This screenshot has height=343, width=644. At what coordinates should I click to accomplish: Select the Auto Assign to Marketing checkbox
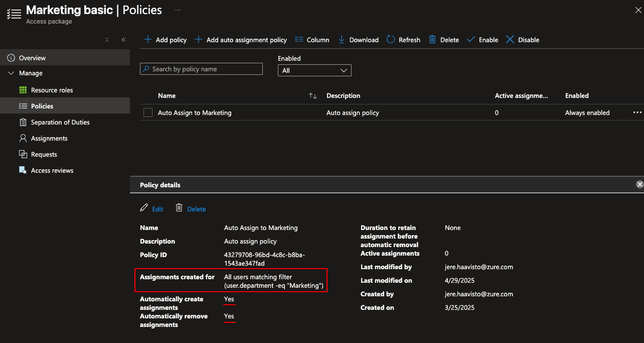[x=148, y=112]
